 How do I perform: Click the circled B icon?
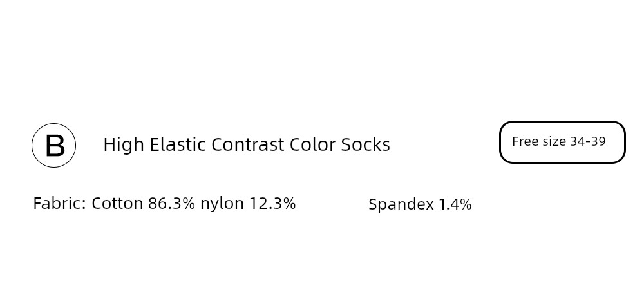[54, 145]
